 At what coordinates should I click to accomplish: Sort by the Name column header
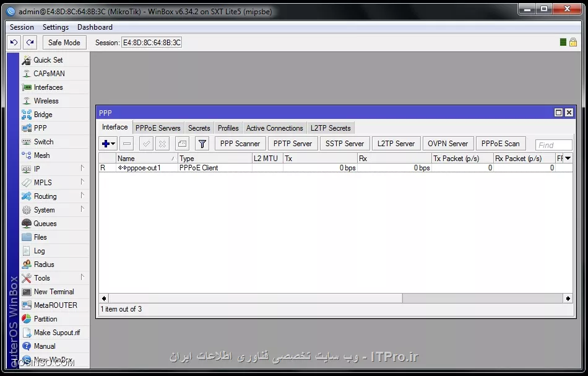(146, 159)
